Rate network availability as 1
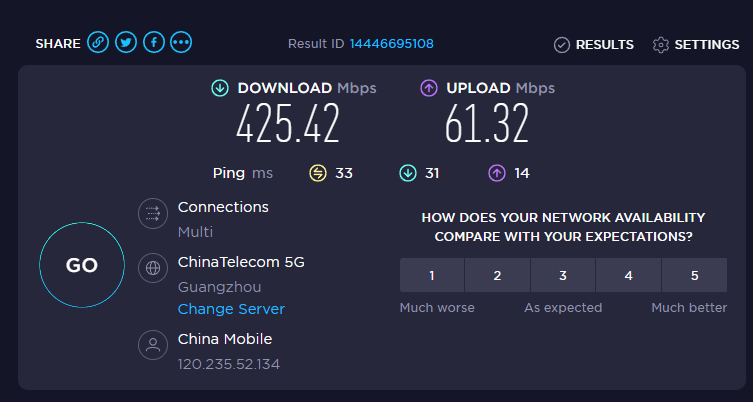Viewport: 753px width, 402px height. click(432, 275)
